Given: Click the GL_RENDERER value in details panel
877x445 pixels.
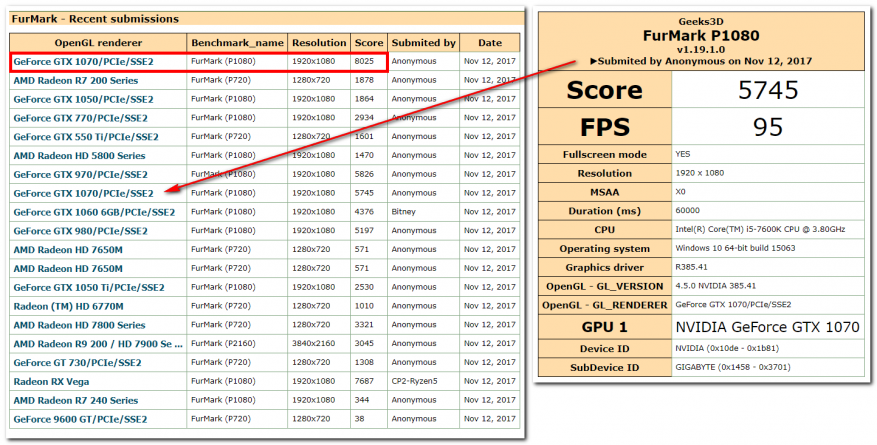Looking at the screenshot, I should 733,305.
